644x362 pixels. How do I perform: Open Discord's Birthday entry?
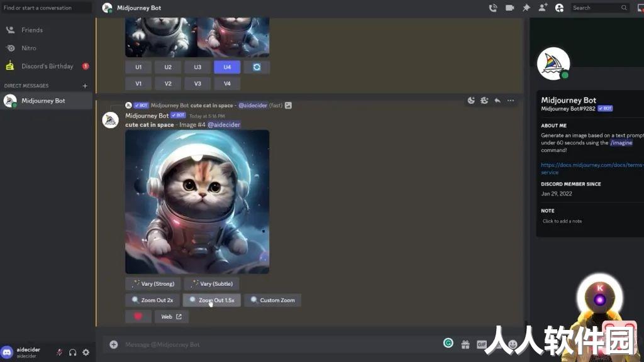46,66
